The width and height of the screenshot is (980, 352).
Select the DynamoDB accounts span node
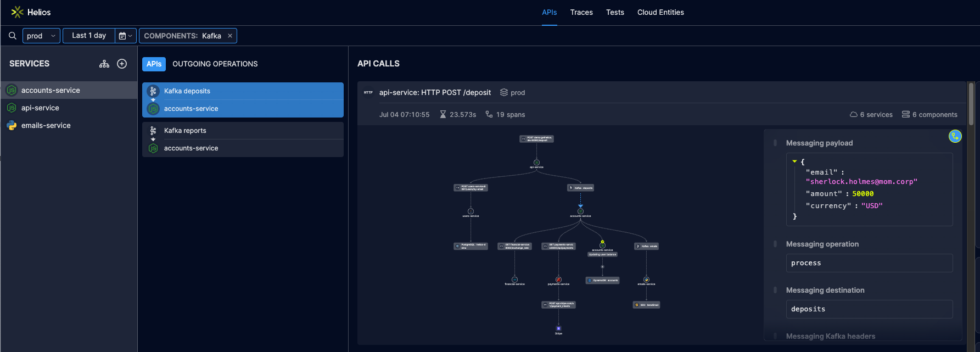[x=602, y=280]
